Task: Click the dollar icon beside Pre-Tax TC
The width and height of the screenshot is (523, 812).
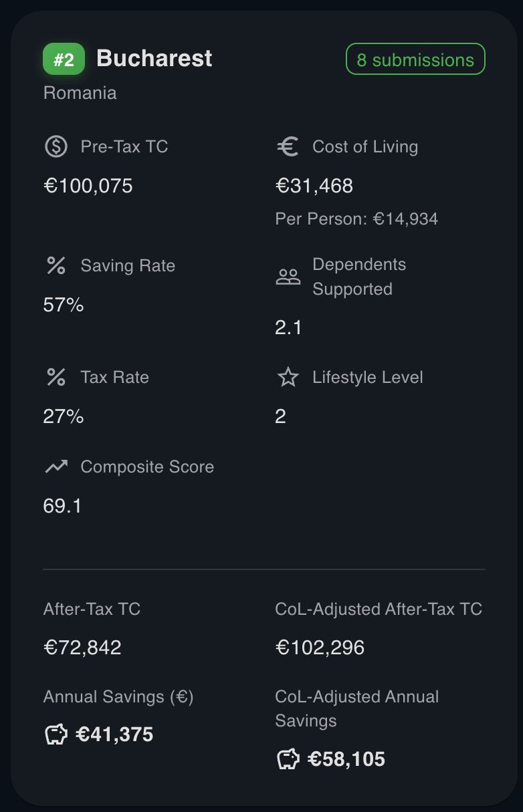Action: click(56, 146)
